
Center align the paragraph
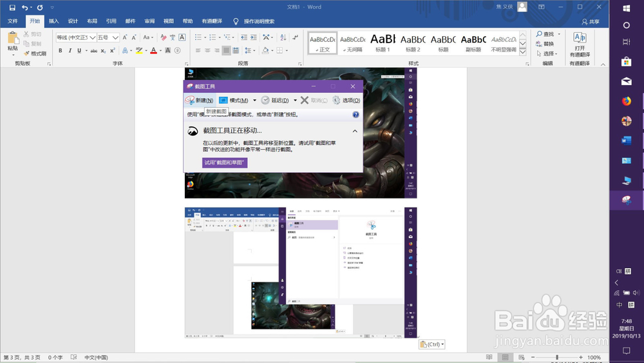point(207,50)
